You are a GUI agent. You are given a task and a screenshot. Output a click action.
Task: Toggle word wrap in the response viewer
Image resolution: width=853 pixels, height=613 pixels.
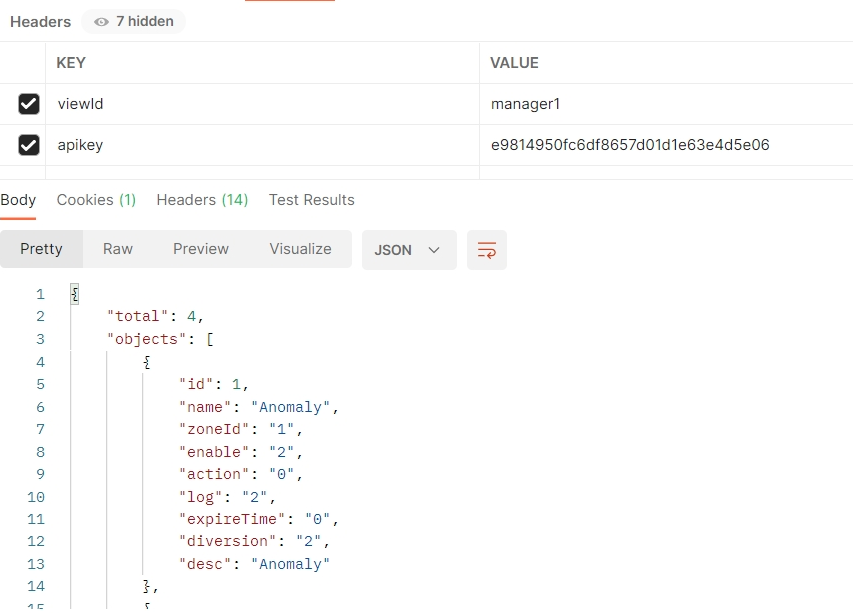pyautogui.click(x=486, y=249)
